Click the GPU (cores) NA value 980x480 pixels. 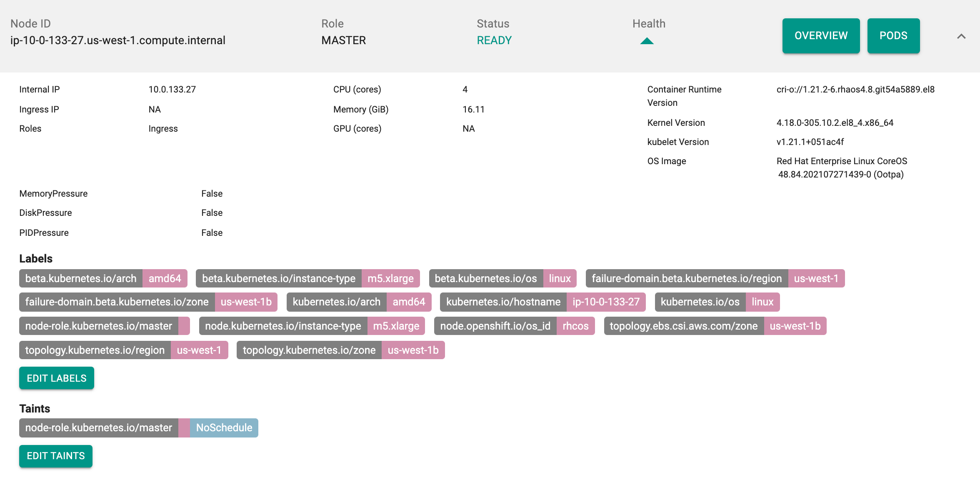[x=468, y=129]
